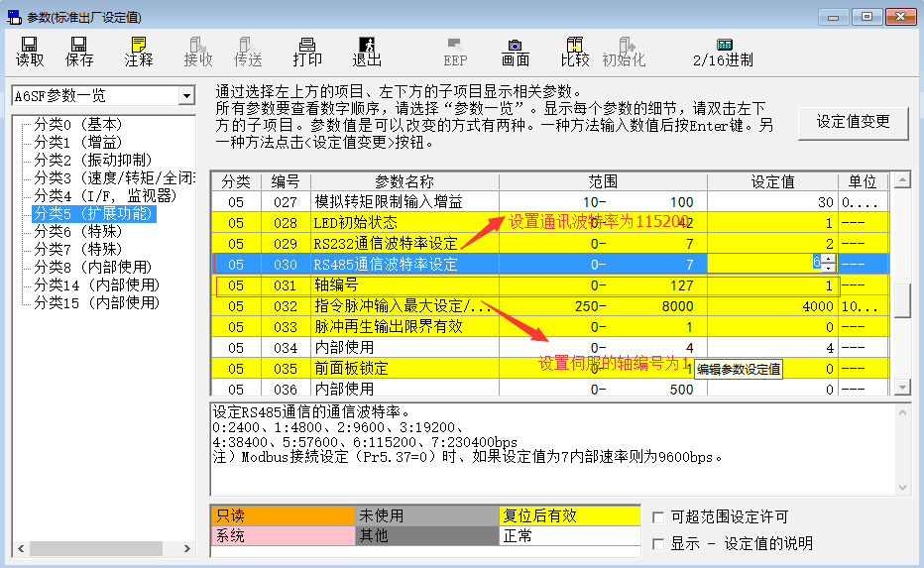
Task: Click the 比较 (Compare) toolbar icon
Action: click(575, 52)
